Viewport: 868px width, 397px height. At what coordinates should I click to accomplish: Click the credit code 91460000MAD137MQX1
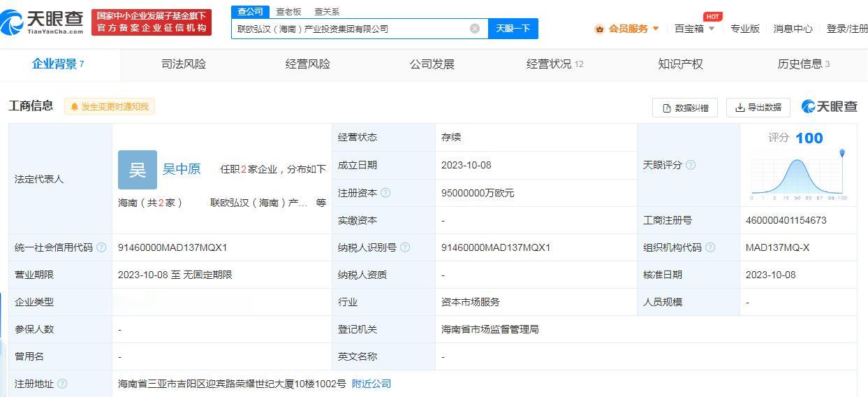pyautogui.click(x=172, y=247)
